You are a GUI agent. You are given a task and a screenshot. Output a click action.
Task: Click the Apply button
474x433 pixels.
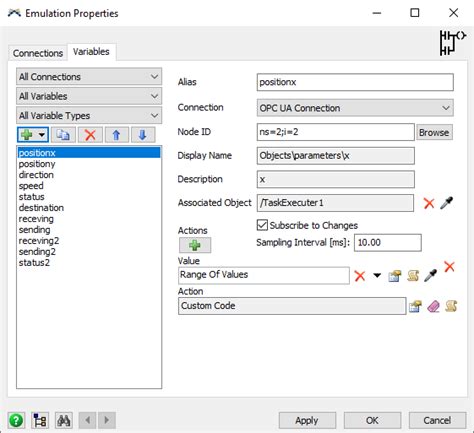click(307, 420)
